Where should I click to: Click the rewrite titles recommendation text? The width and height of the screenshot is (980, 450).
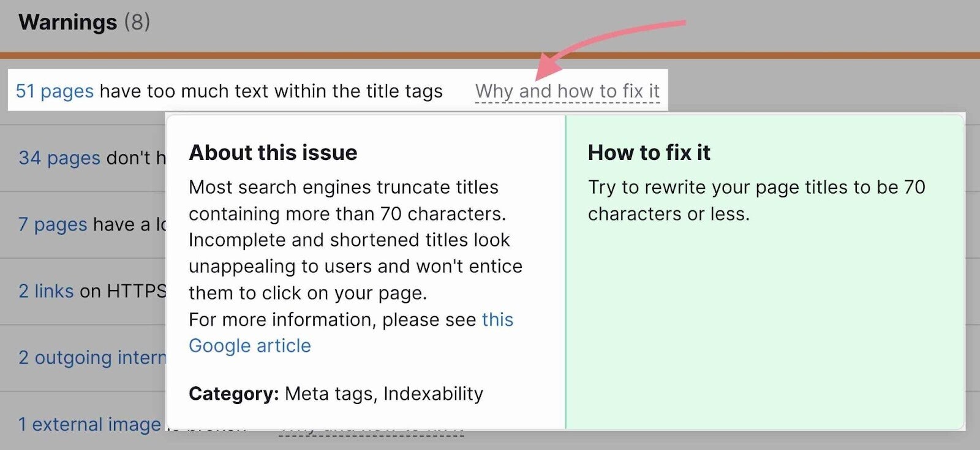tap(756, 200)
